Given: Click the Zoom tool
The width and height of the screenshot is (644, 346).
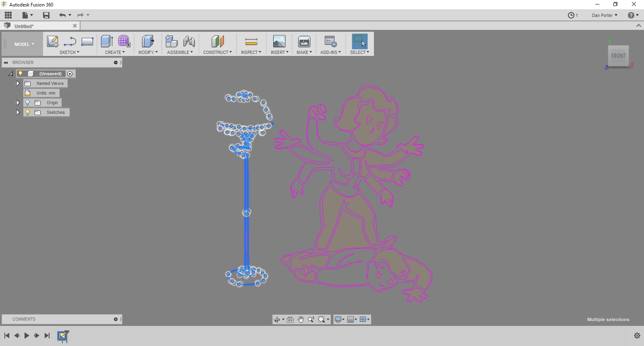Looking at the screenshot, I should [311, 319].
